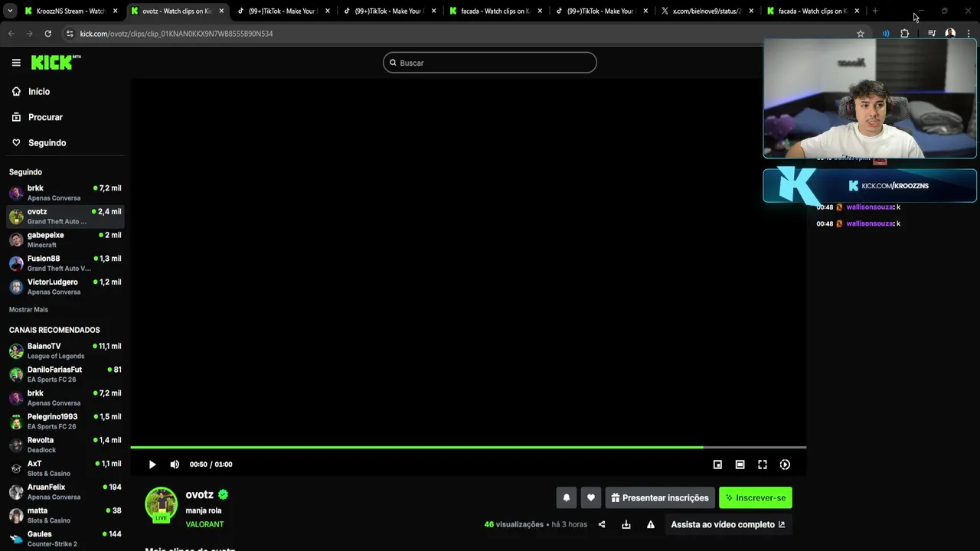Switch to x.com bielnove9 status tab

click(x=707, y=11)
